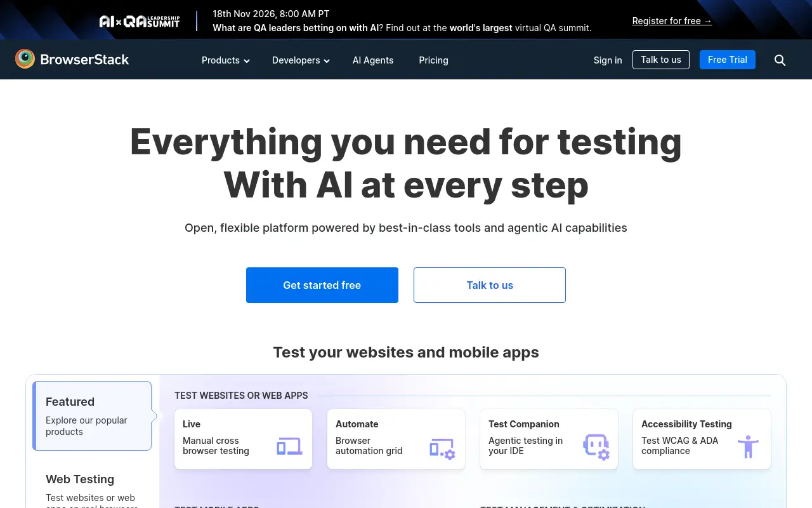Open the AI Agents nav item
Image resolution: width=812 pixels, height=508 pixels.
373,60
